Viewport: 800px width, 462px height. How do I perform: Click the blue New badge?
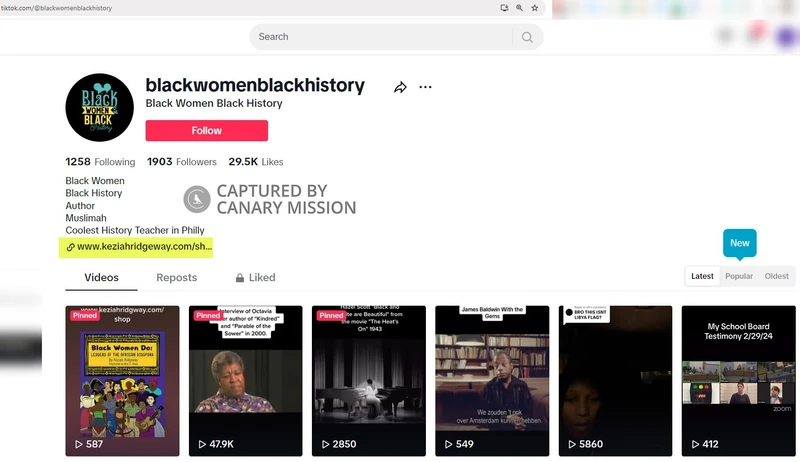tap(739, 243)
